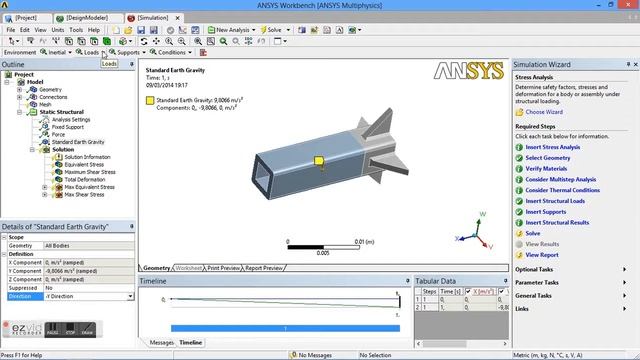Click the Verify Materials link
640x360 pixels.
pyautogui.click(x=546, y=169)
